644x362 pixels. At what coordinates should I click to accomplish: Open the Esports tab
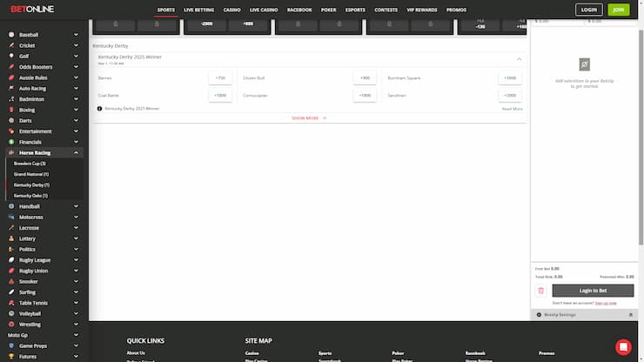(x=355, y=10)
